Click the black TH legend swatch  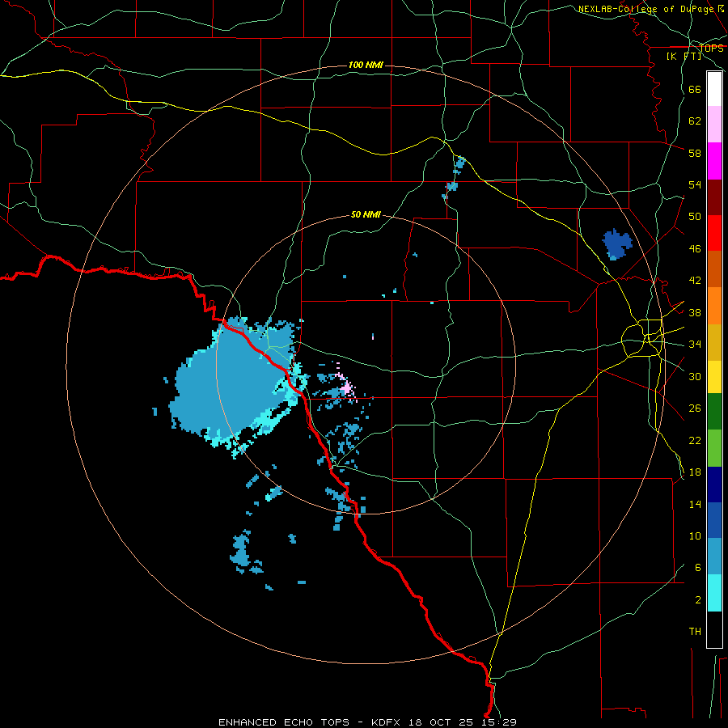[x=714, y=629]
